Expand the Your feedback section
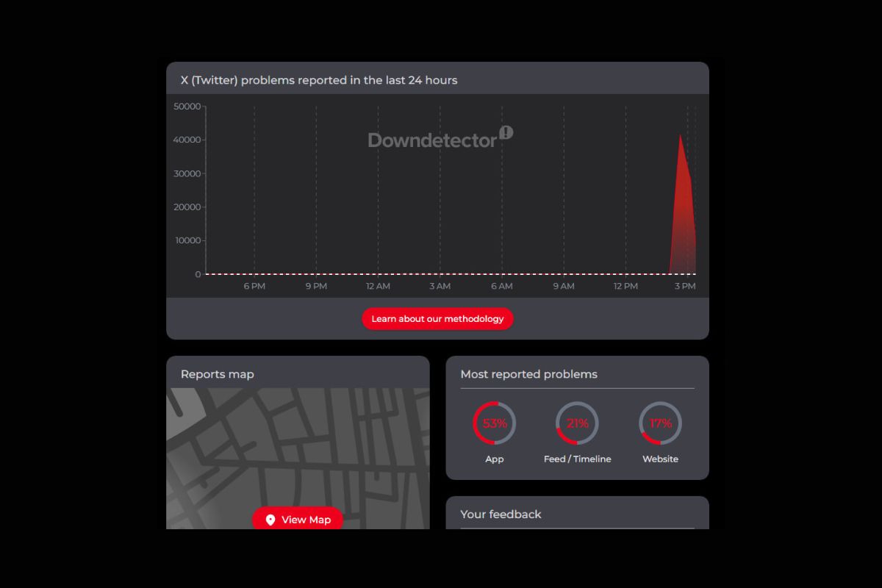Screen dimensions: 882x588 (x=500, y=514)
